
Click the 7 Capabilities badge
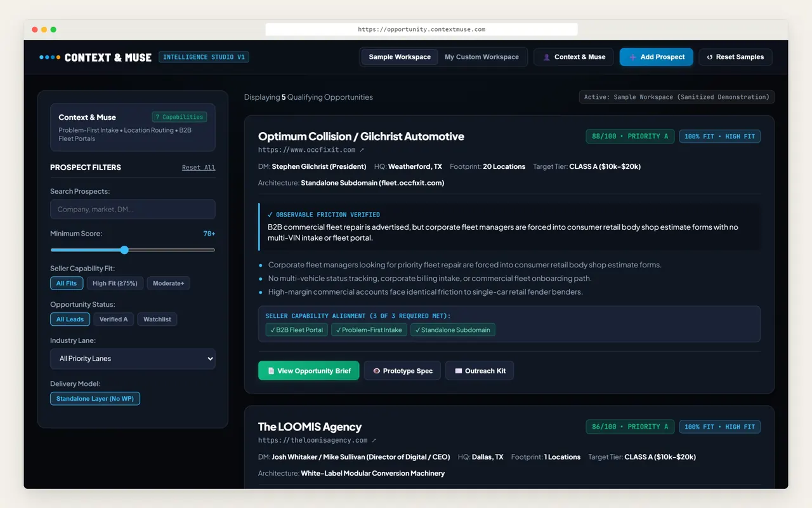(x=180, y=117)
